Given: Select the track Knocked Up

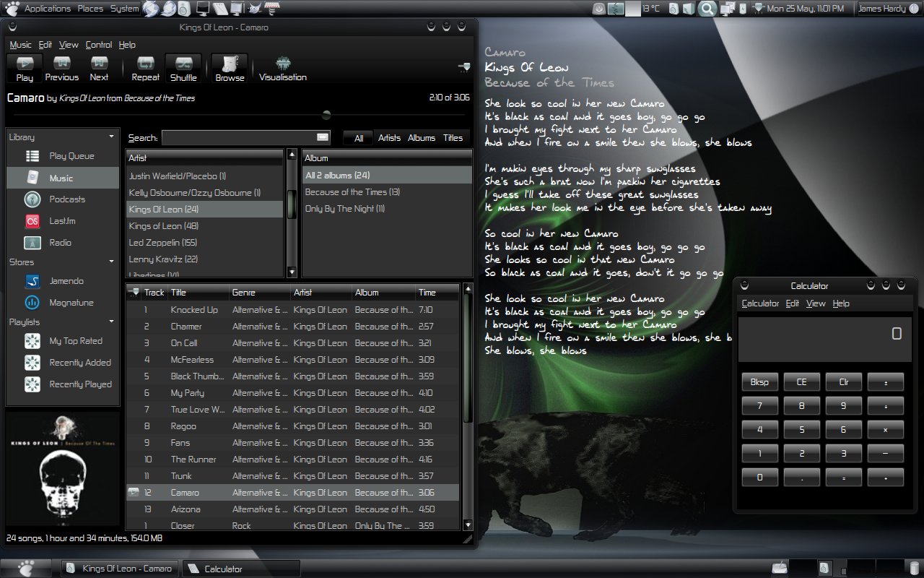Looking at the screenshot, I should (292, 310).
